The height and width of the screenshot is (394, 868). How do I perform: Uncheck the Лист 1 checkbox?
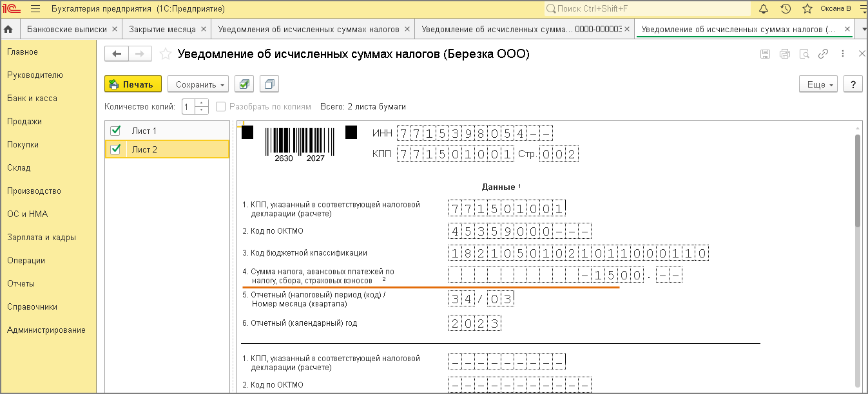[x=116, y=131]
